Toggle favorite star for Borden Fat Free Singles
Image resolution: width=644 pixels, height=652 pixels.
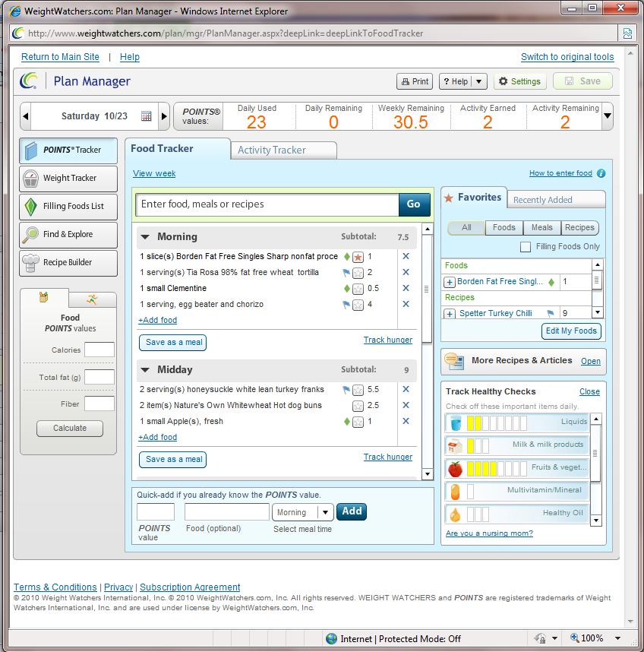[x=358, y=257]
